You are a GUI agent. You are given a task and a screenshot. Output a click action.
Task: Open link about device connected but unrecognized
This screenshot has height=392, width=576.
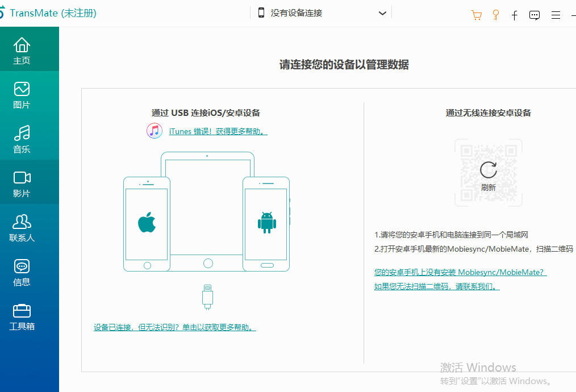click(x=174, y=327)
